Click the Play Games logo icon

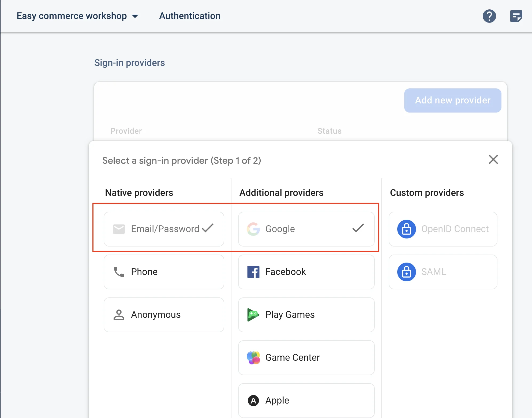click(253, 315)
